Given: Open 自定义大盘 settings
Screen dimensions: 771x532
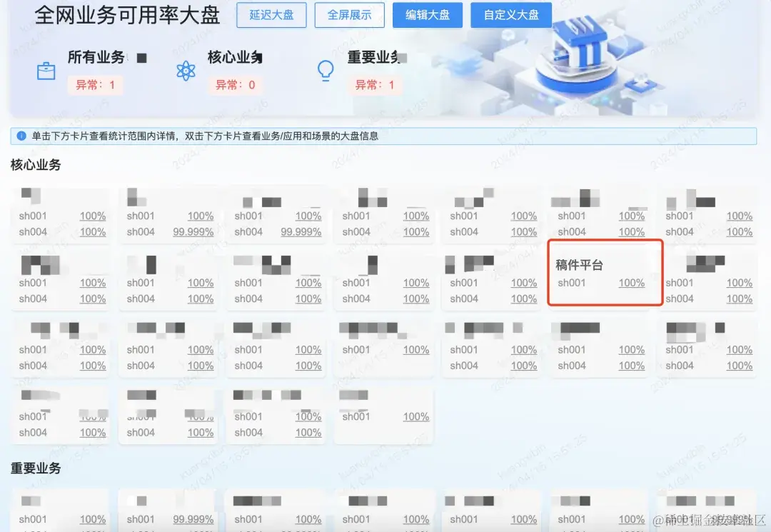Looking at the screenshot, I should click(x=511, y=15).
